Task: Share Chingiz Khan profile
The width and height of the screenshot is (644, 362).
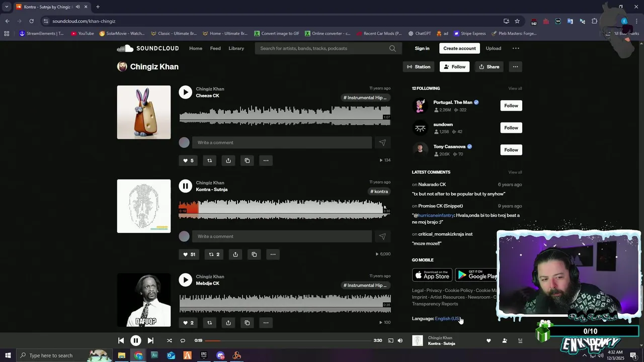Action: click(489, 66)
